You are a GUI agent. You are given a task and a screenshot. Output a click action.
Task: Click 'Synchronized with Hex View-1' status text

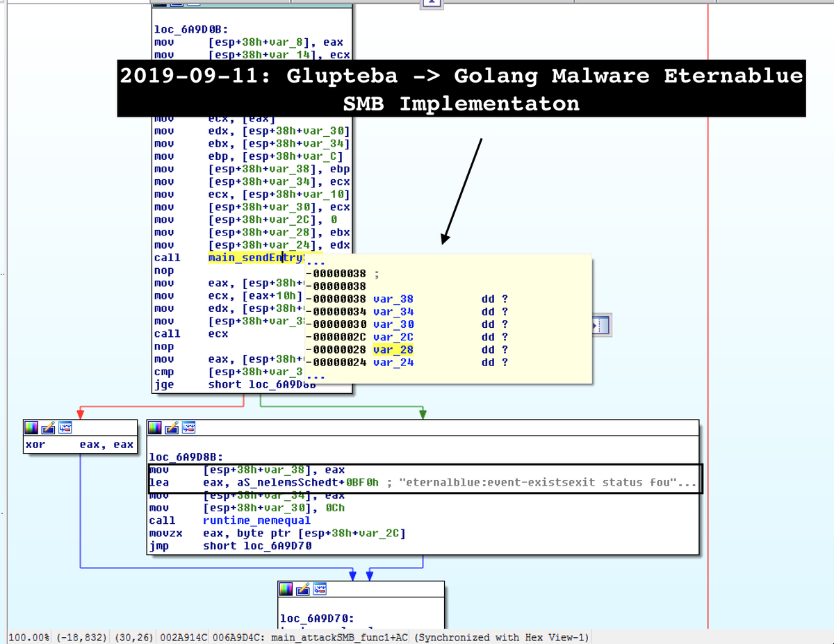[x=501, y=638]
